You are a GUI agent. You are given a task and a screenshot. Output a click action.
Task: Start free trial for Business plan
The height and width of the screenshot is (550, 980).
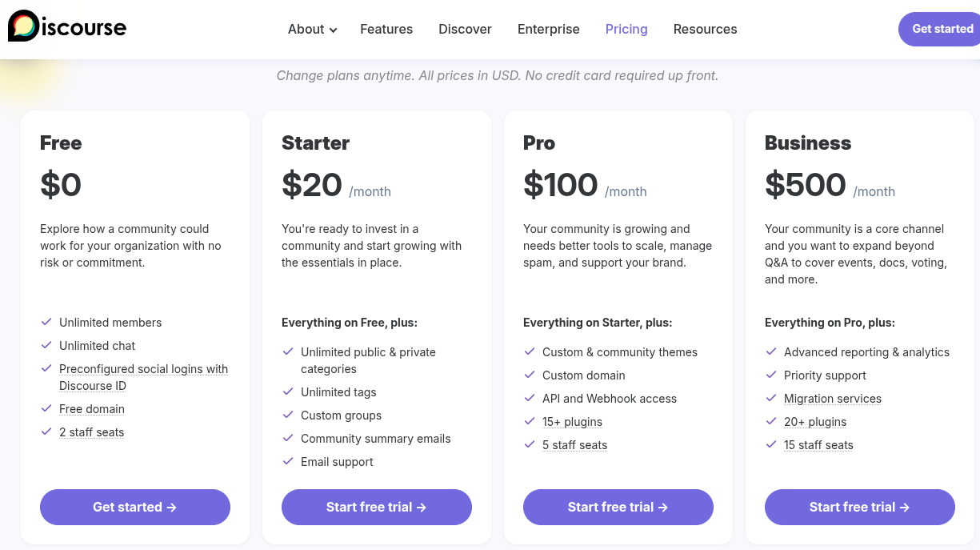coord(860,507)
